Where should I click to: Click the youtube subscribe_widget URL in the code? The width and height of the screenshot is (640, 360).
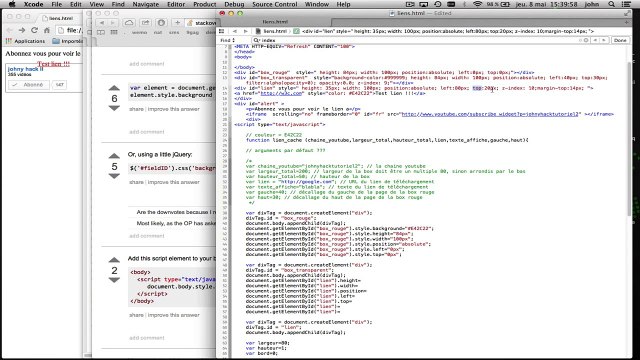click(490, 114)
